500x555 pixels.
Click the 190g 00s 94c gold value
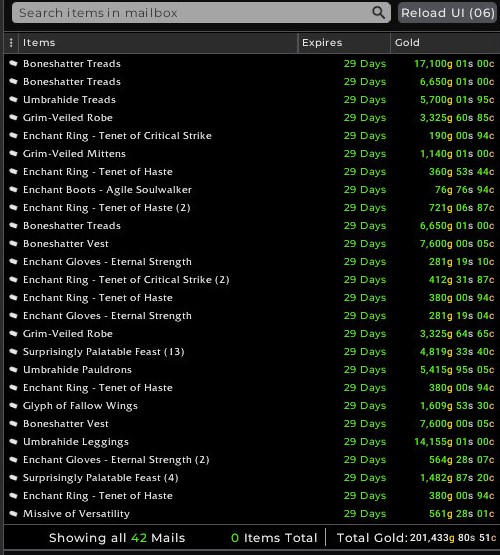461,136
